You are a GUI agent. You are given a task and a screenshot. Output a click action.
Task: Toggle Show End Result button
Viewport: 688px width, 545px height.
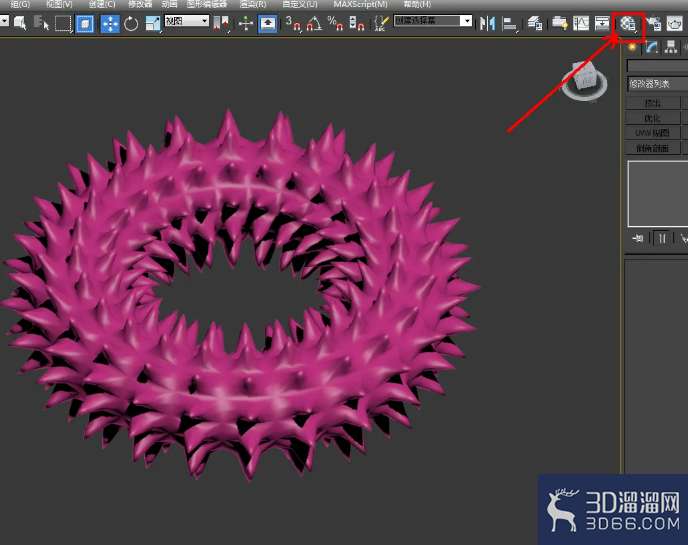662,238
